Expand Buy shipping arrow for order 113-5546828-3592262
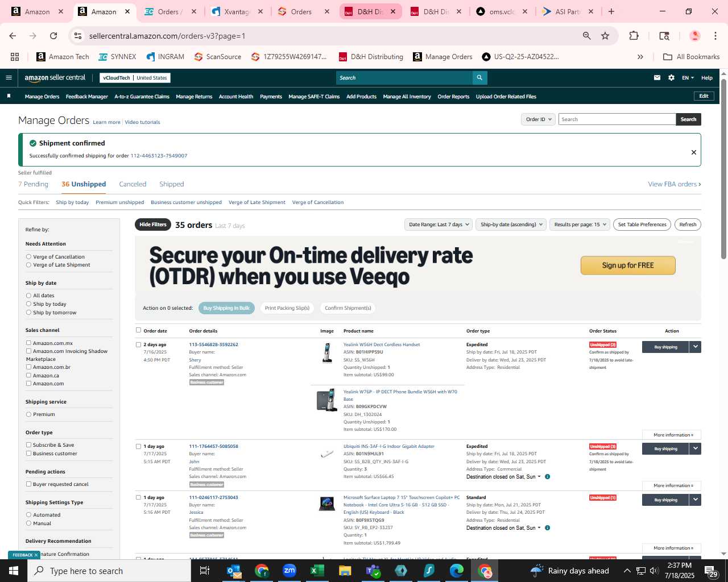Viewport: 728px width, 582px height. coord(695,347)
